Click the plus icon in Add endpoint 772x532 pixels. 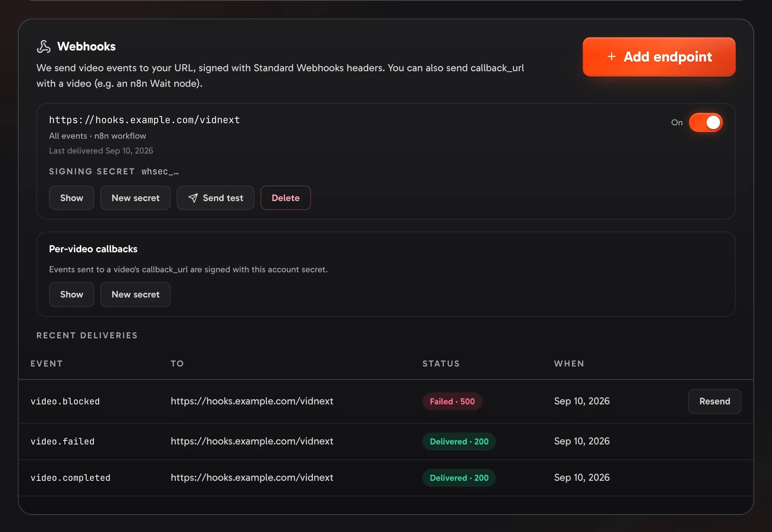pos(611,57)
